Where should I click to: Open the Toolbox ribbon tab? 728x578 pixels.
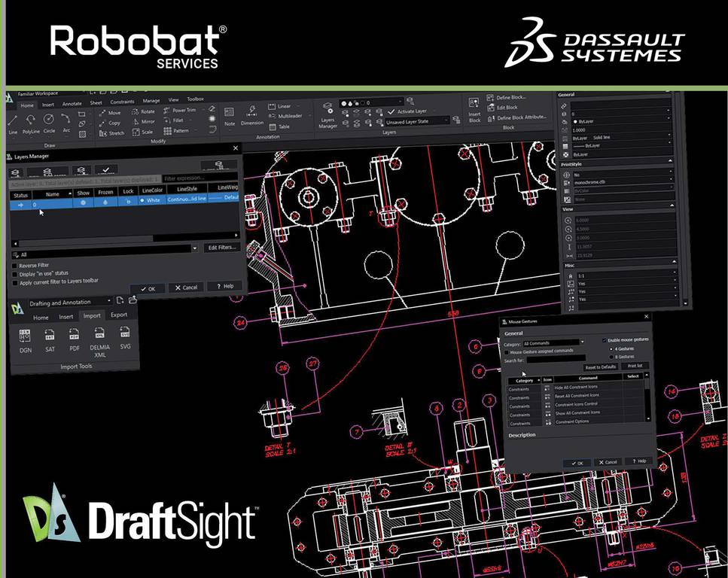(195, 99)
